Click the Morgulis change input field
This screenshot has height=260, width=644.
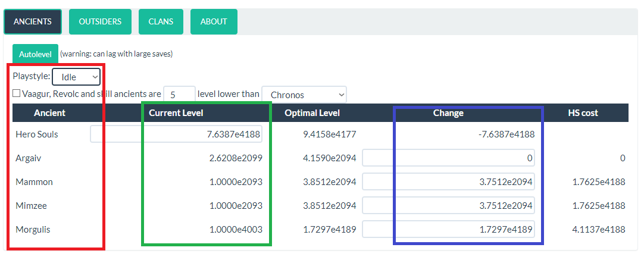(448, 230)
